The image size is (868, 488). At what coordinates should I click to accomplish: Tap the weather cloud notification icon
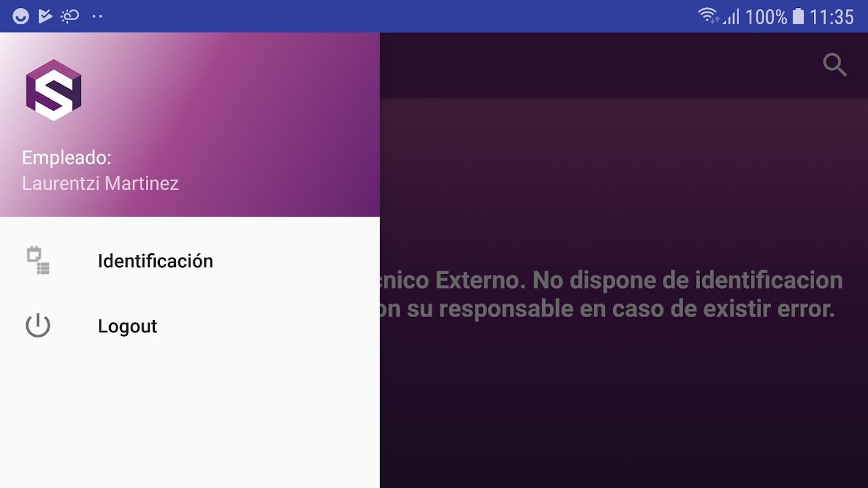[x=70, y=16]
